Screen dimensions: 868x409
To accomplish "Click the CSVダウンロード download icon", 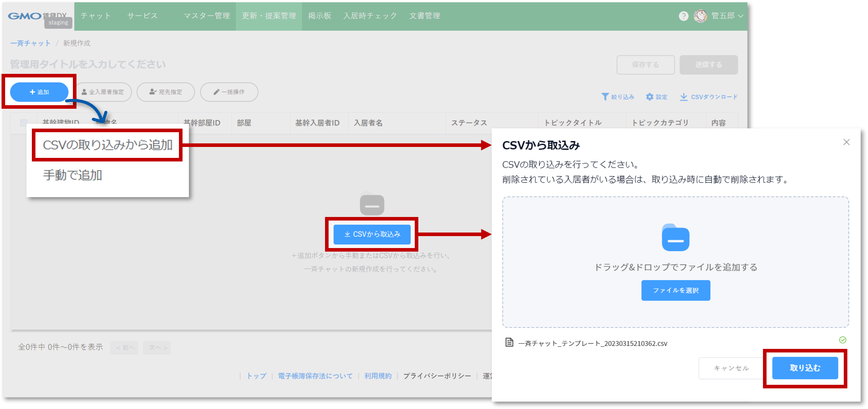I will pos(683,97).
